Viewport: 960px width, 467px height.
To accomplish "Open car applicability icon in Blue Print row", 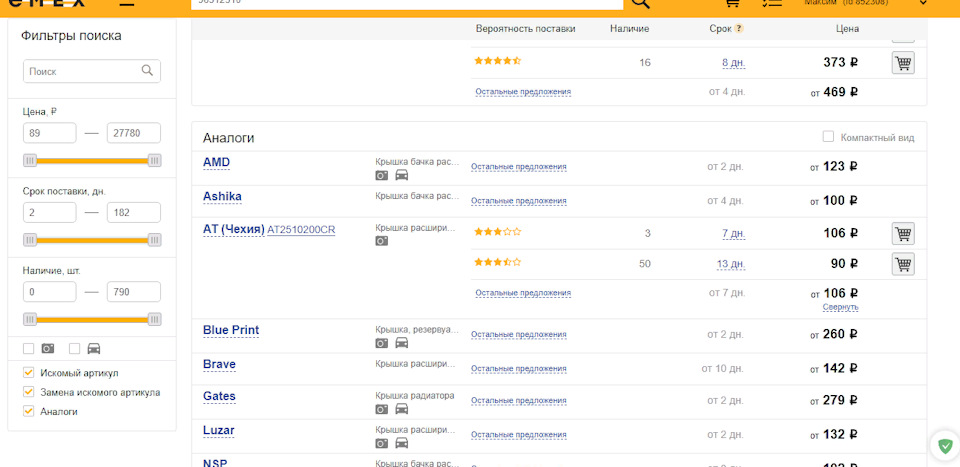I will [x=402, y=343].
